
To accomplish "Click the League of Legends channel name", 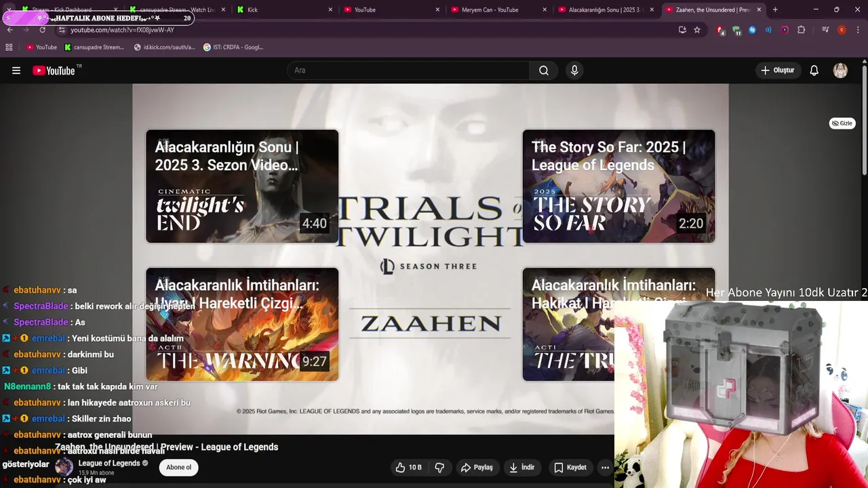I will click(109, 464).
